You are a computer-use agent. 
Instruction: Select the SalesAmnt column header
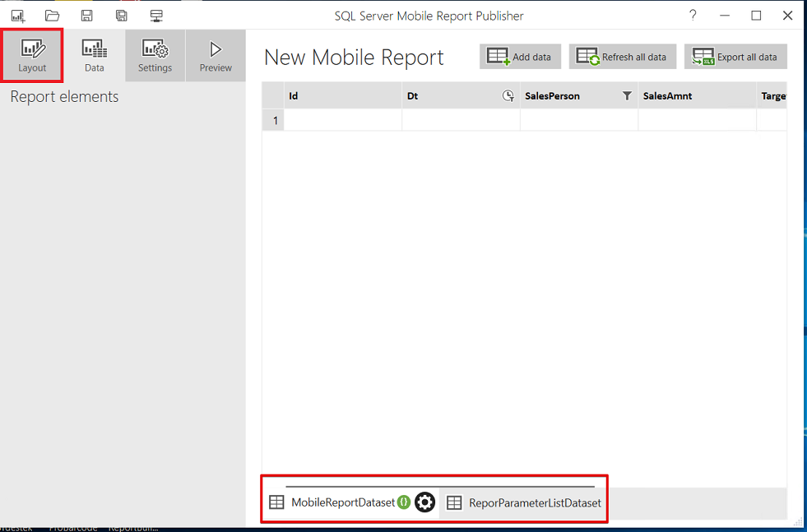pos(698,95)
